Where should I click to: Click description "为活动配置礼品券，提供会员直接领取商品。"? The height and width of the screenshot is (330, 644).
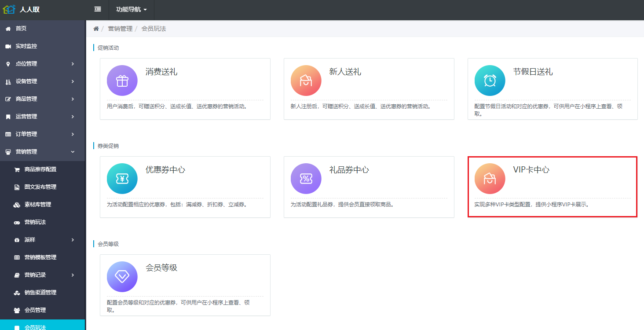[x=342, y=205]
